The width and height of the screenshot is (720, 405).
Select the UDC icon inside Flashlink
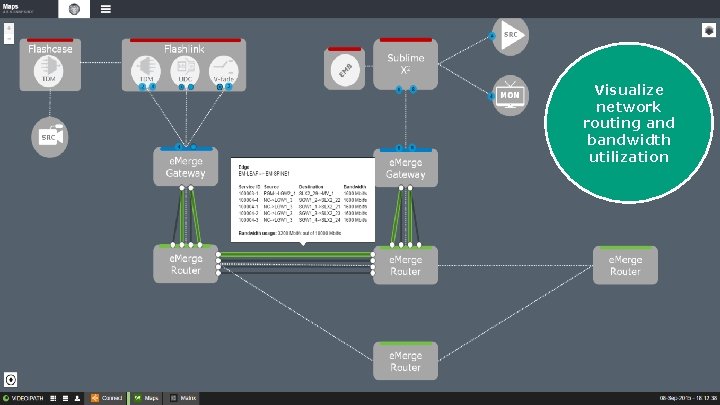tap(185, 72)
